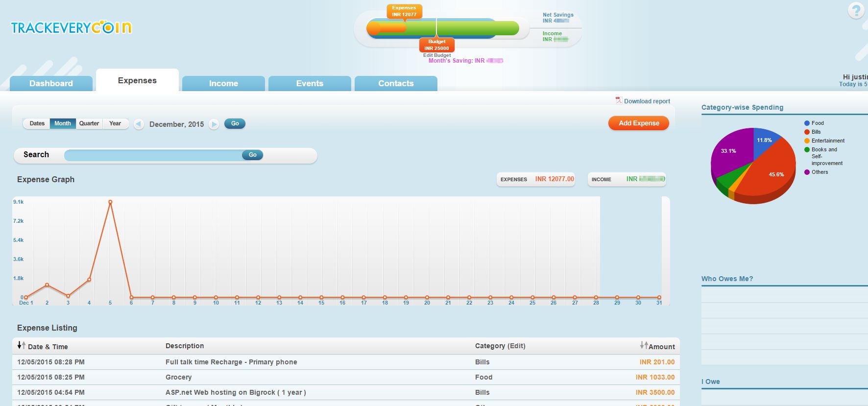
Task: Select the Dates range toggle
Action: [x=37, y=123]
